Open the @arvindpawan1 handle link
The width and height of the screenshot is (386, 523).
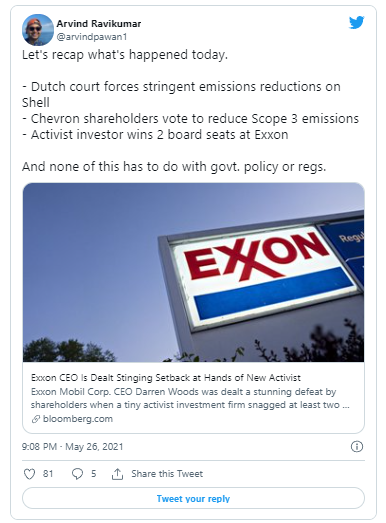click(92, 37)
